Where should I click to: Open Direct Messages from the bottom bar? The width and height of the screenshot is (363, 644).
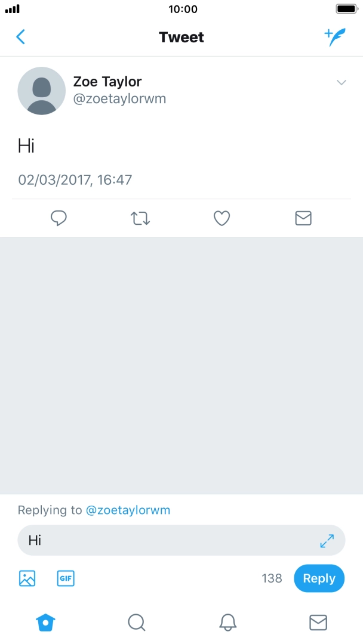click(318, 622)
